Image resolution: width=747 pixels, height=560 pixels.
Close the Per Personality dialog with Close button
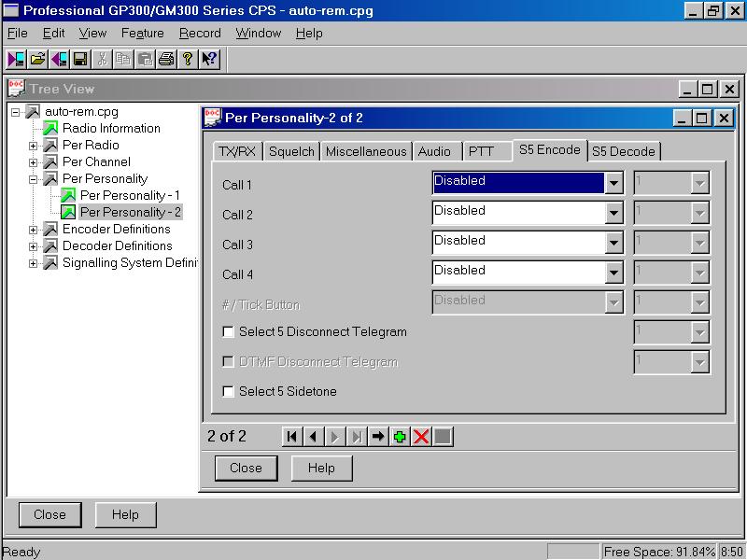pos(246,469)
